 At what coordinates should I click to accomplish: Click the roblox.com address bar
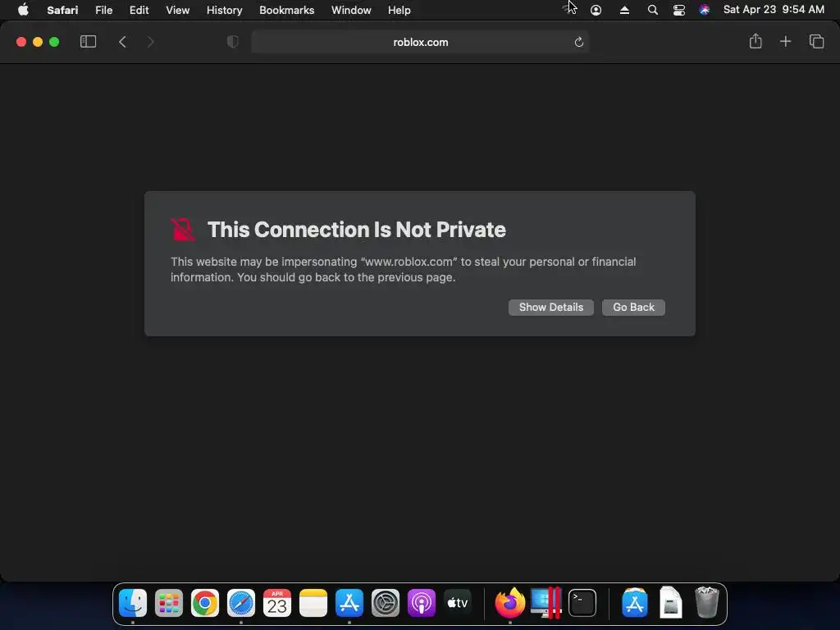(x=420, y=42)
